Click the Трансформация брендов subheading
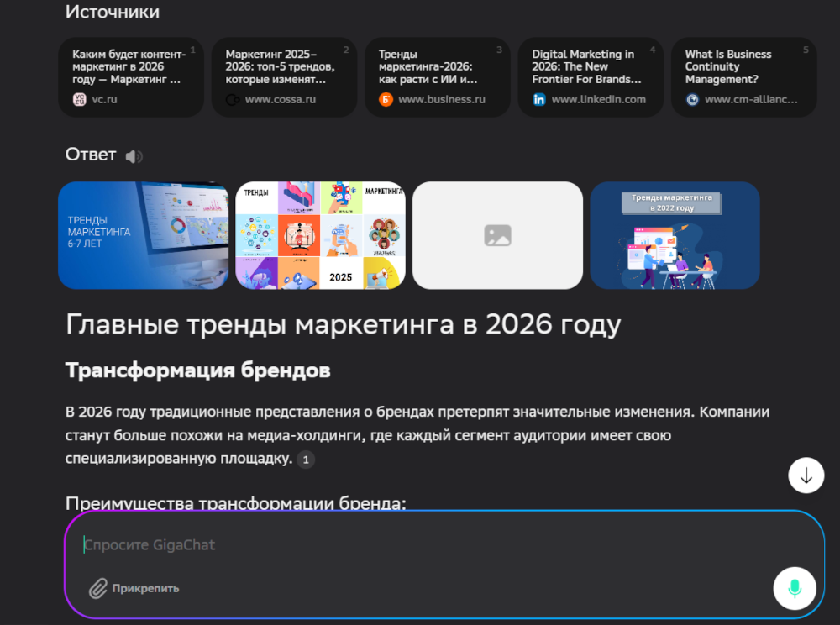840x625 pixels. pyautogui.click(x=197, y=370)
